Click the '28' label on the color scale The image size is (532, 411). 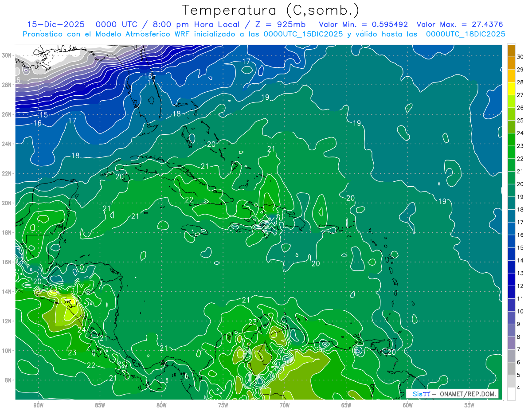point(520,82)
